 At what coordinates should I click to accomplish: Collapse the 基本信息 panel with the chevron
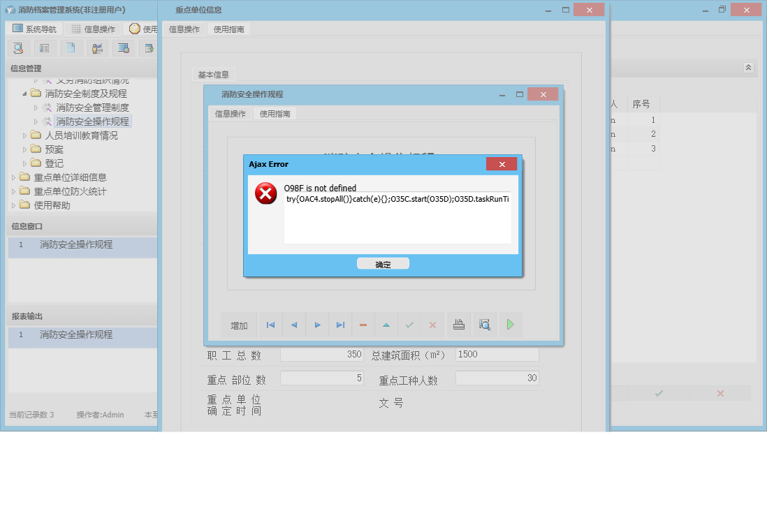[x=747, y=68]
